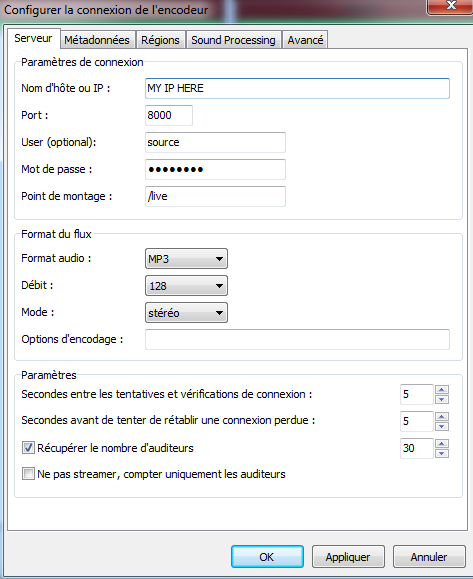The image size is (473, 579).
Task: Enable Ne pas streamer, compter uniquement
Action: (28, 473)
